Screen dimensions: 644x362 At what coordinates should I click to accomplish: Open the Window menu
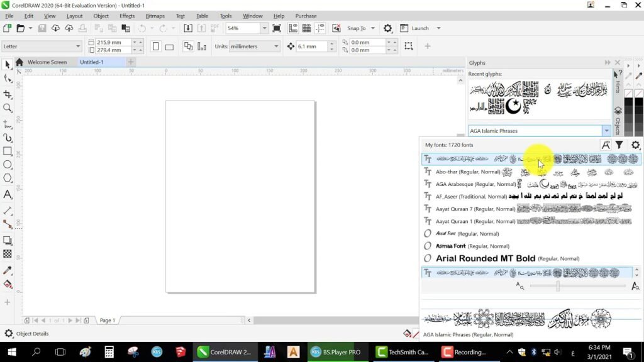click(253, 16)
